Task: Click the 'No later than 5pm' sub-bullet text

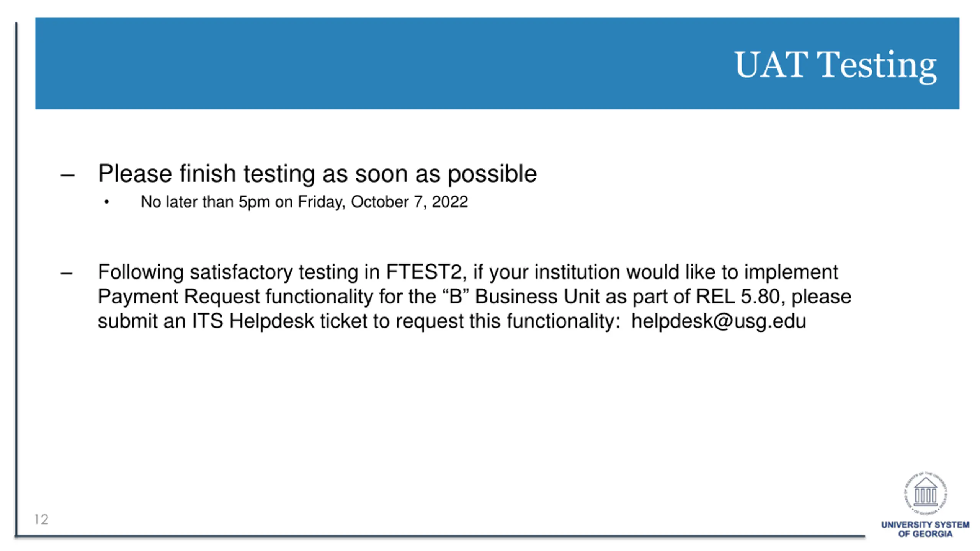Action: click(x=205, y=202)
